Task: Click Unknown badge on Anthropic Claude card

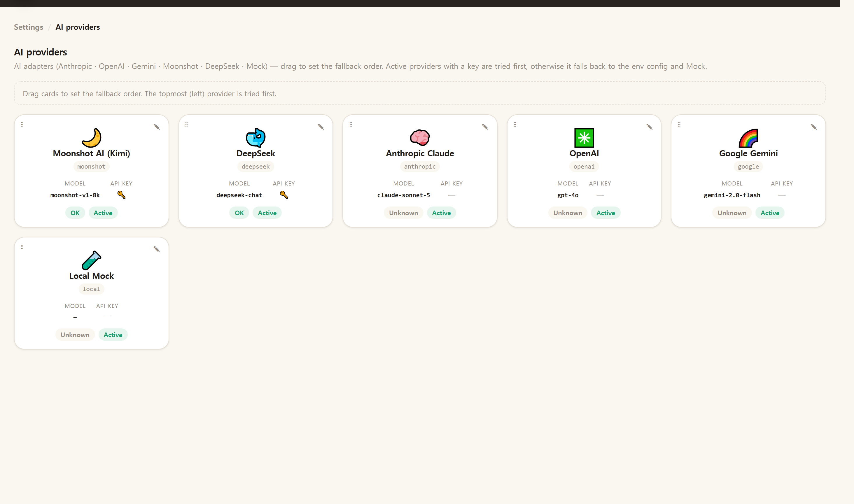Action: pos(403,213)
